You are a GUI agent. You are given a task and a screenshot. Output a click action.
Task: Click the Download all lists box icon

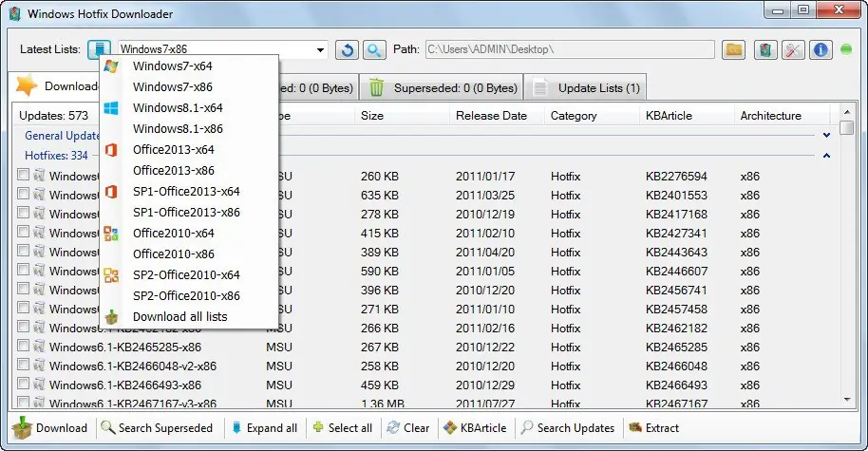[111, 316]
